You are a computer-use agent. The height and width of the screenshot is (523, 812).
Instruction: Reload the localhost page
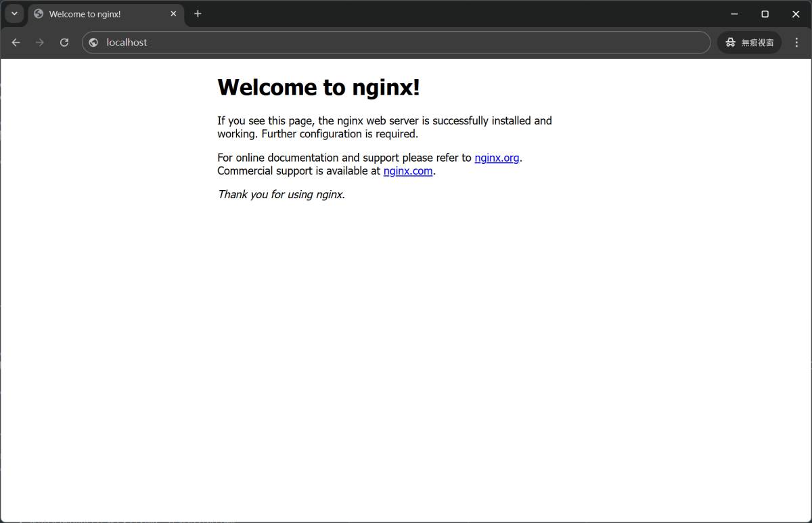[64, 42]
